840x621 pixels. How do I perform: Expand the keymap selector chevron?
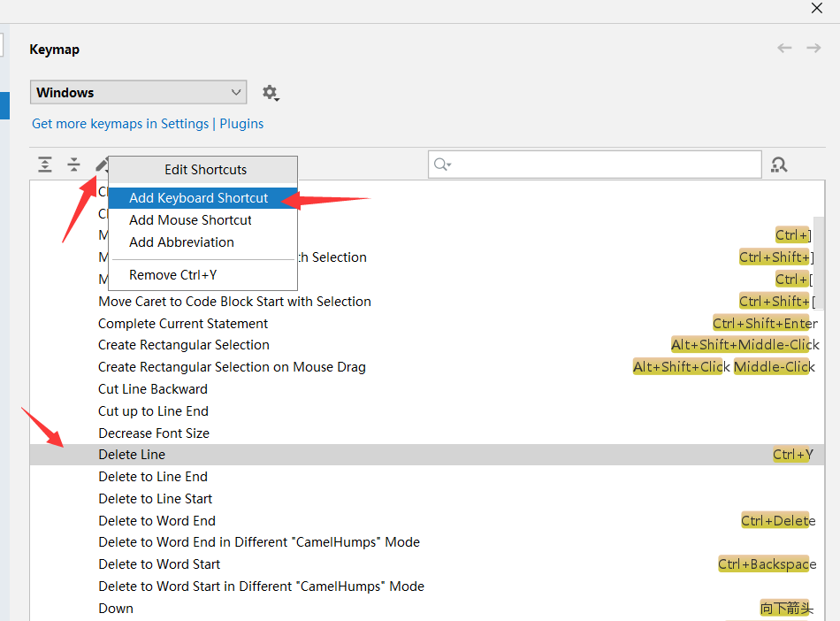click(236, 92)
